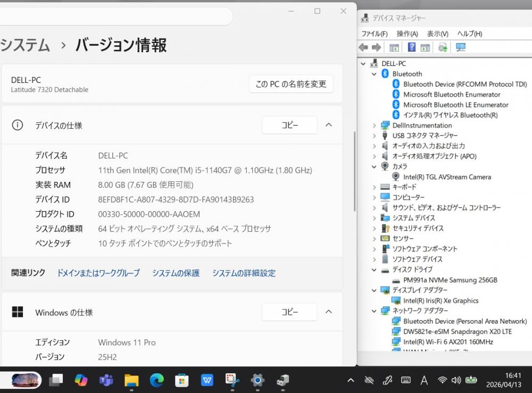532x393 pixels.
Task: Open Microsoft Edge from the taskbar
Action: [156, 380]
